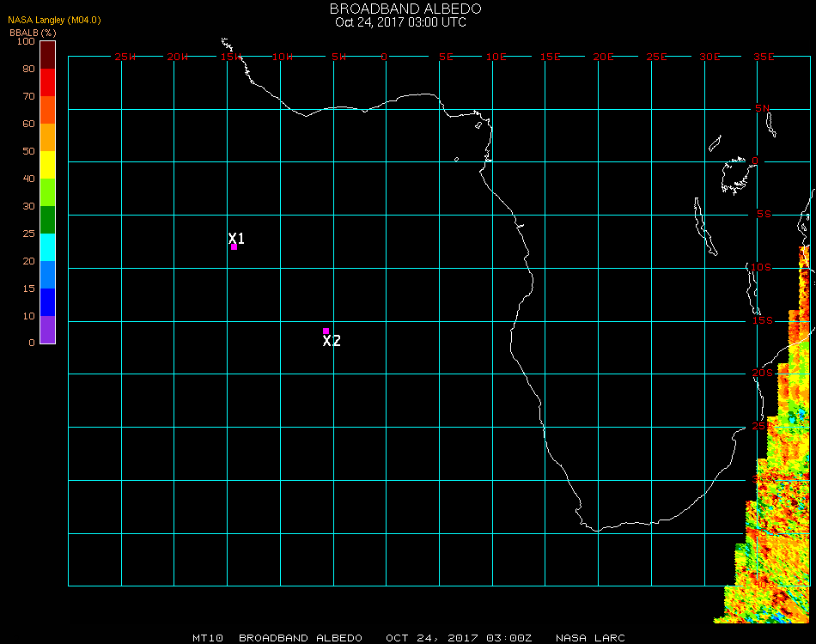Click the 10W longitude label
816x644 pixels.
click(283, 57)
